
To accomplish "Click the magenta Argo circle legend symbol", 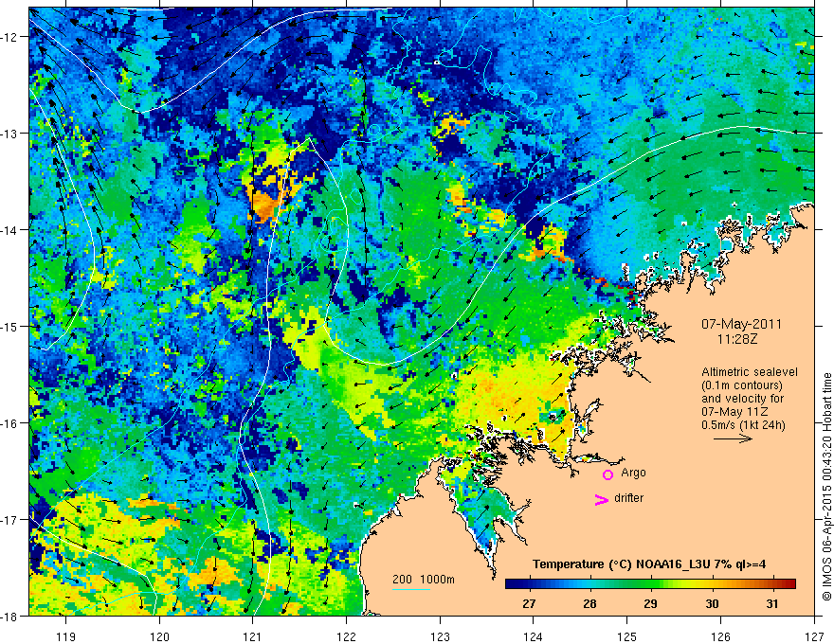I will point(607,474).
